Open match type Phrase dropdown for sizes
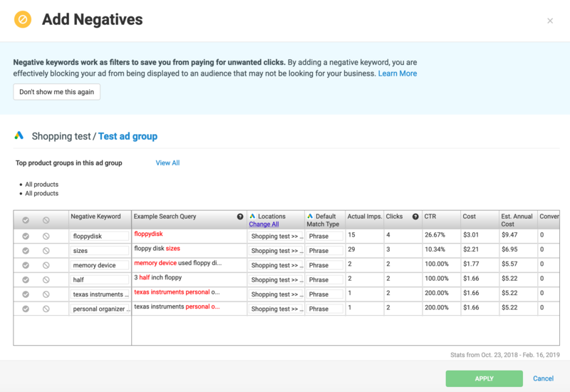The height and width of the screenshot is (392, 570). tap(325, 251)
